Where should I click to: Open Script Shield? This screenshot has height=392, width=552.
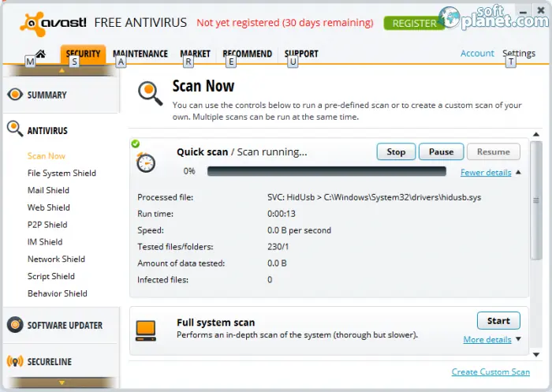click(51, 277)
